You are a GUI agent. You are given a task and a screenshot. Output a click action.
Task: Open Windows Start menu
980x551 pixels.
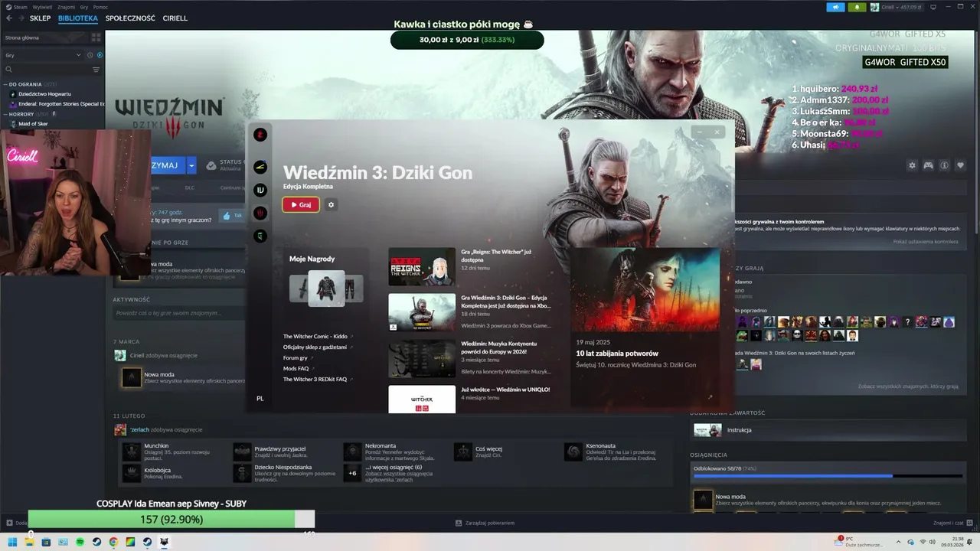coord(12,543)
